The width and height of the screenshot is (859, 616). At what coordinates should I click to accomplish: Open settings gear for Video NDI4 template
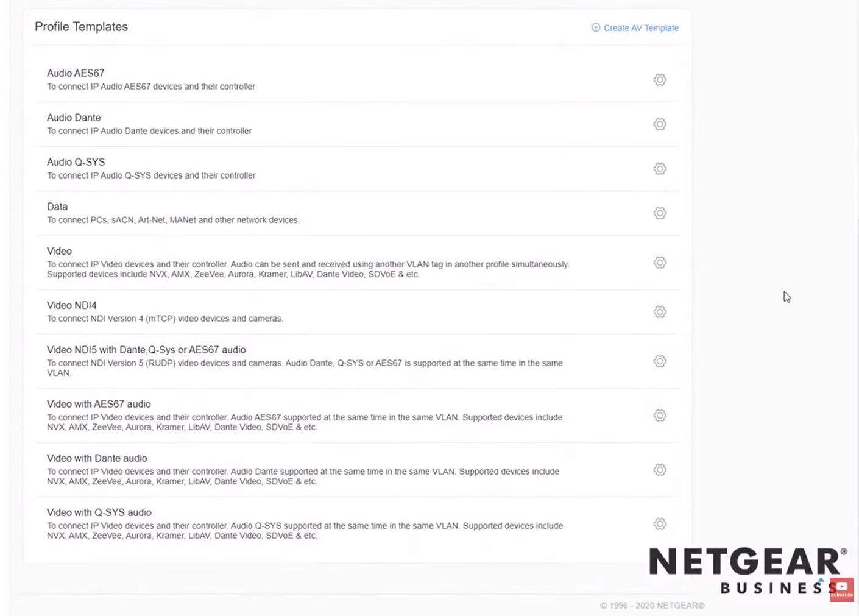point(660,312)
